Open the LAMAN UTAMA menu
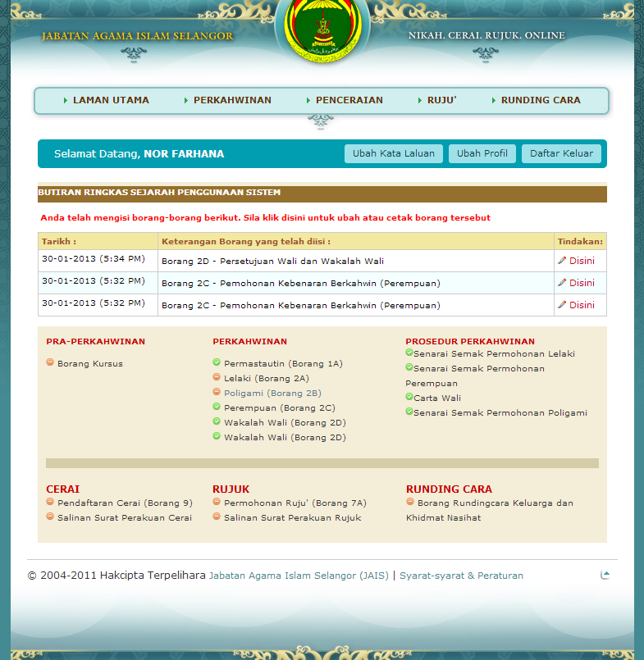The height and width of the screenshot is (660, 644). tap(111, 100)
